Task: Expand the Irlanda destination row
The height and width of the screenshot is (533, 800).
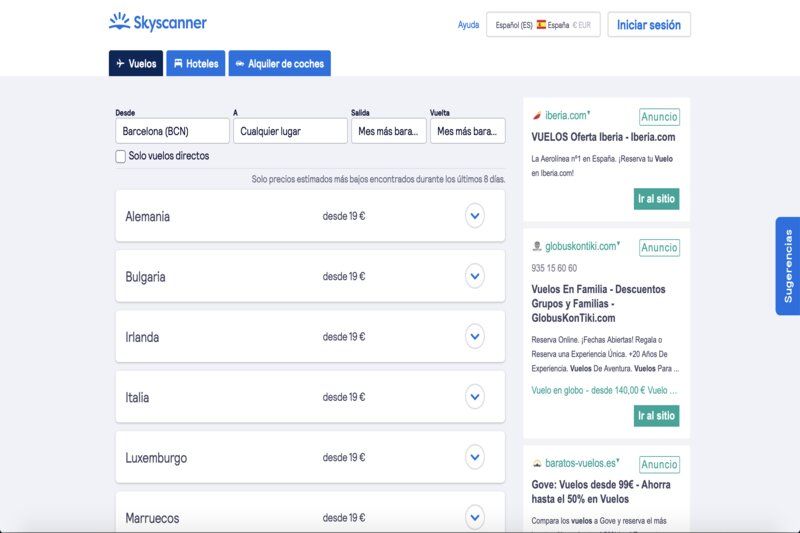Action: (474, 337)
